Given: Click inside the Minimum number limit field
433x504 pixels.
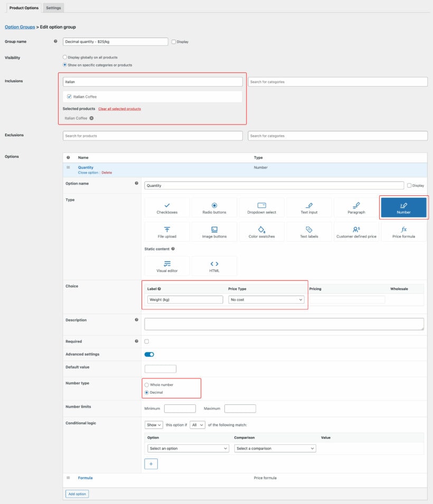Looking at the screenshot, I should click(x=180, y=408).
